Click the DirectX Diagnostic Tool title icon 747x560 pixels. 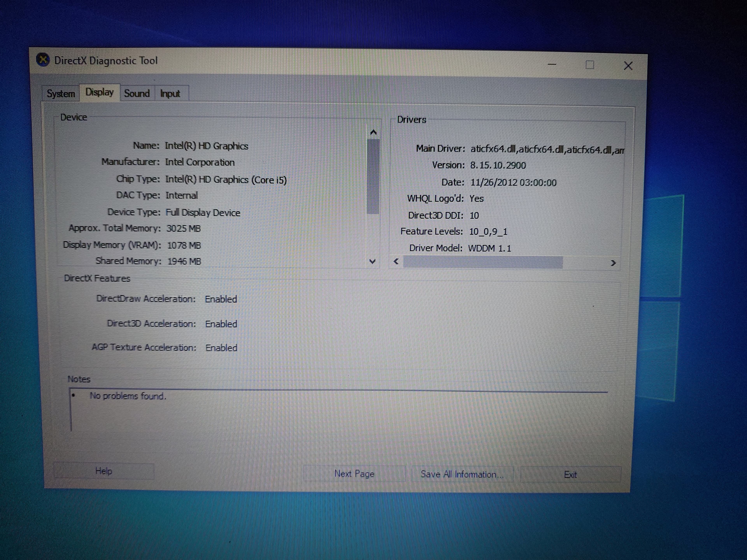pyautogui.click(x=43, y=60)
